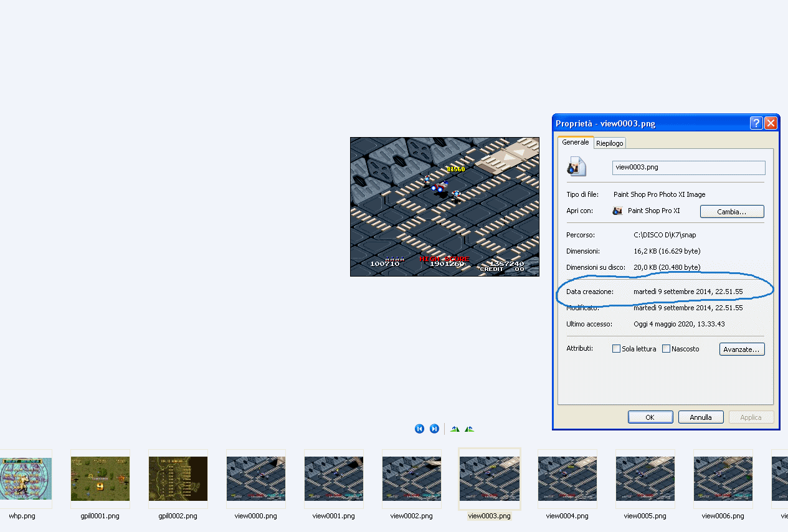The height and width of the screenshot is (532, 788).
Task: Click the Cambia... button
Action: 732,212
